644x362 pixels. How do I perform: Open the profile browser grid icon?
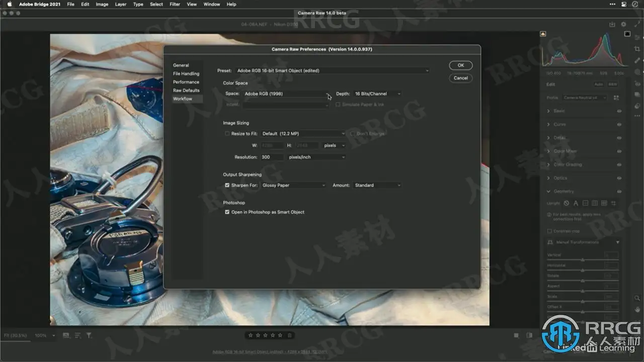pyautogui.click(x=617, y=98)
